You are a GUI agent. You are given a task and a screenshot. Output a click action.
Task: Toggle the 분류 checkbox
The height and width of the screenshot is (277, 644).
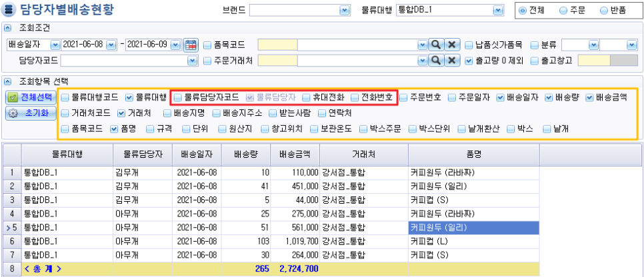(534, 45)
